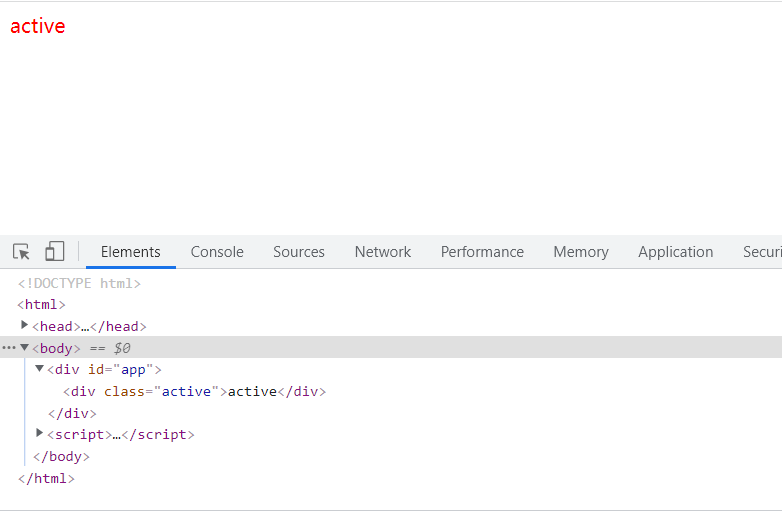This screenshot has height=511, width=782.
Task: Open the three-dot actions beside body
Action: pos(9,347)
